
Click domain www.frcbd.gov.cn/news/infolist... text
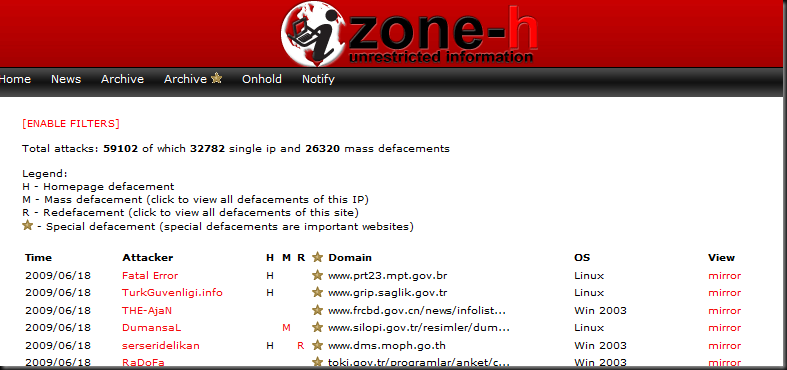417,311
